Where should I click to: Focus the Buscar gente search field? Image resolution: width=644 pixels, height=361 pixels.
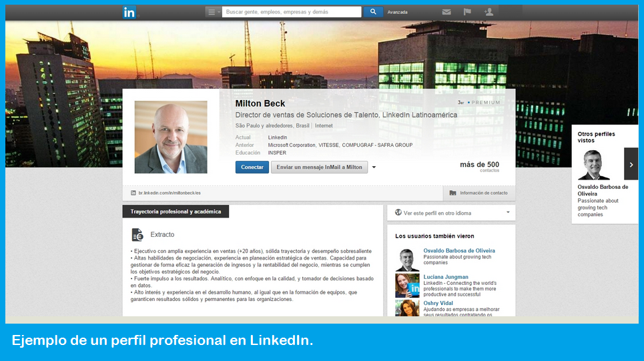click(292, 12)
